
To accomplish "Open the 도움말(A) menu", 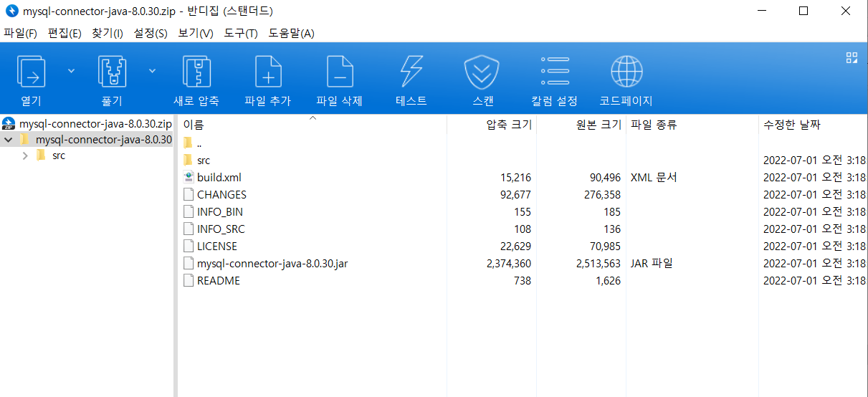I will pyautogui.click(x=291, y=33).
